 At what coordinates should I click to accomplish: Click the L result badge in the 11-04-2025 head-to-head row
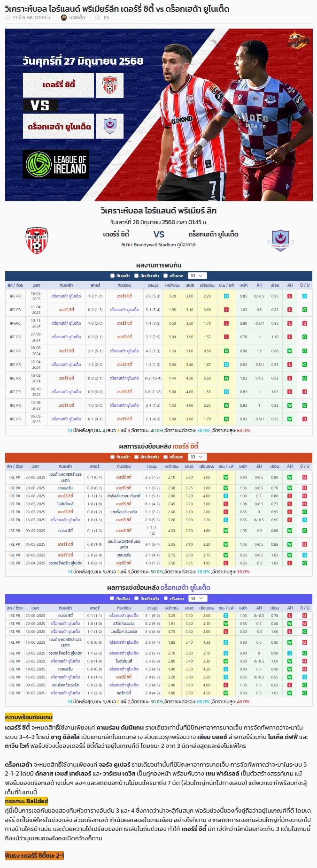(226, 310)
